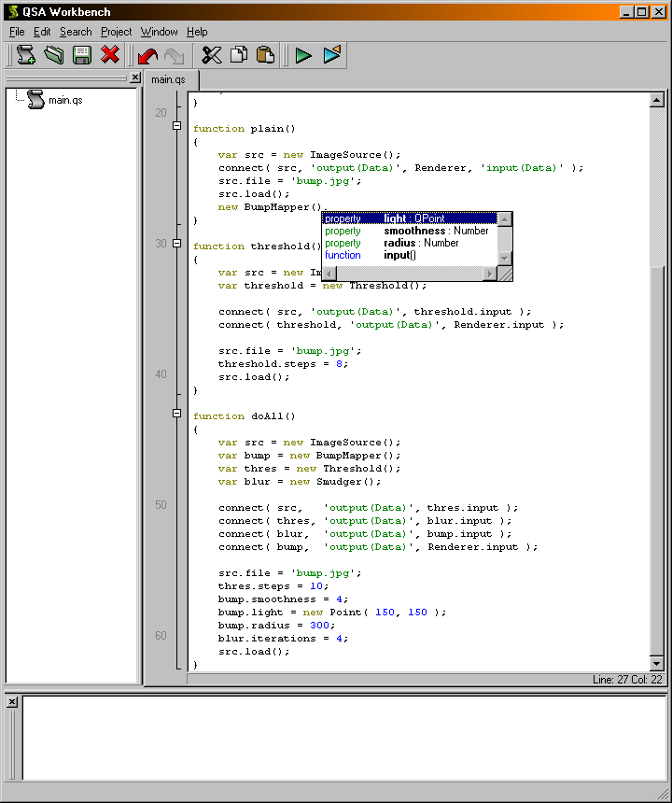Screen dimensions: 672x803
Task: Undo with the red arrow icon
Action: (147, 55)
